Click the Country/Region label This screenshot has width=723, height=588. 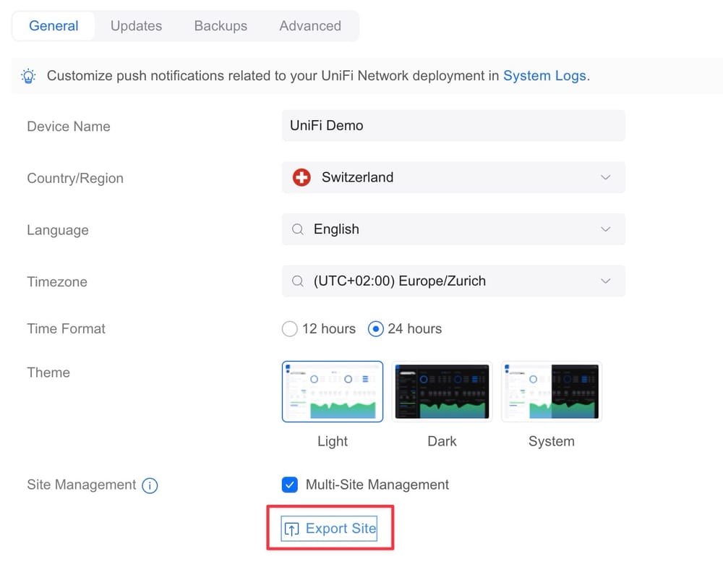click(x=75, y=178)
